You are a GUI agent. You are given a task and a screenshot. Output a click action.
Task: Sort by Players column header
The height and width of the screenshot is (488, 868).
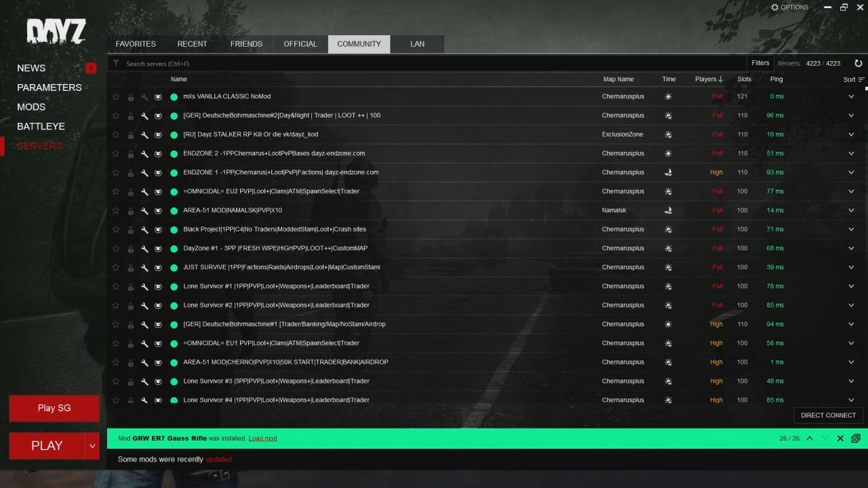pyautogui.click(x=709, y=79)
